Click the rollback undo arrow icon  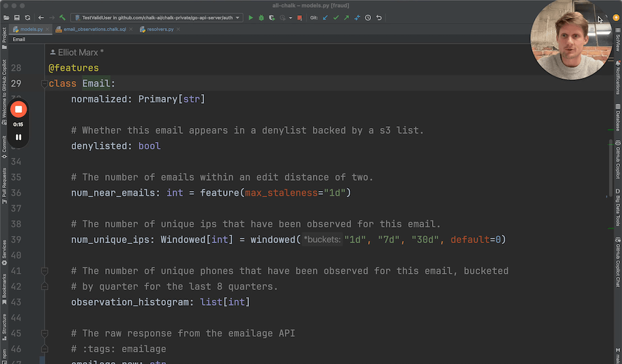pyautogui.click(x=379, y=18)
